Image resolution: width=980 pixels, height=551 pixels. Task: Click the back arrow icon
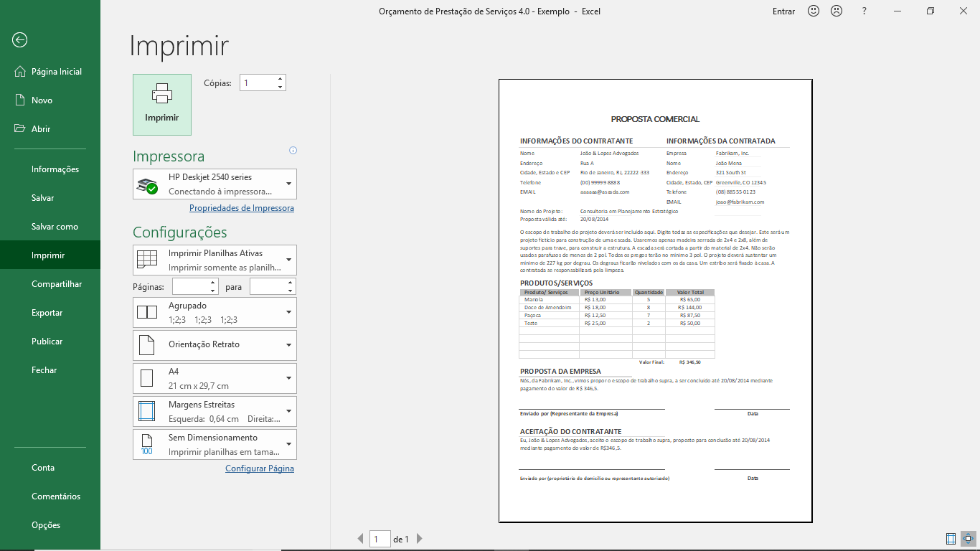point(19,40)
